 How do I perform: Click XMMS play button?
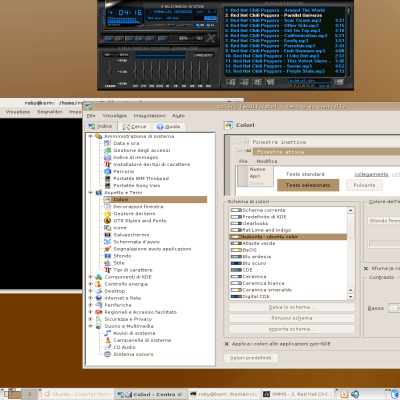(119, 38)
